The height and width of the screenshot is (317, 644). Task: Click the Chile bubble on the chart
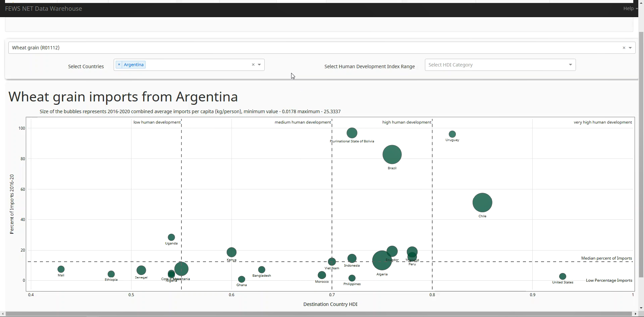tap(482, 203)
